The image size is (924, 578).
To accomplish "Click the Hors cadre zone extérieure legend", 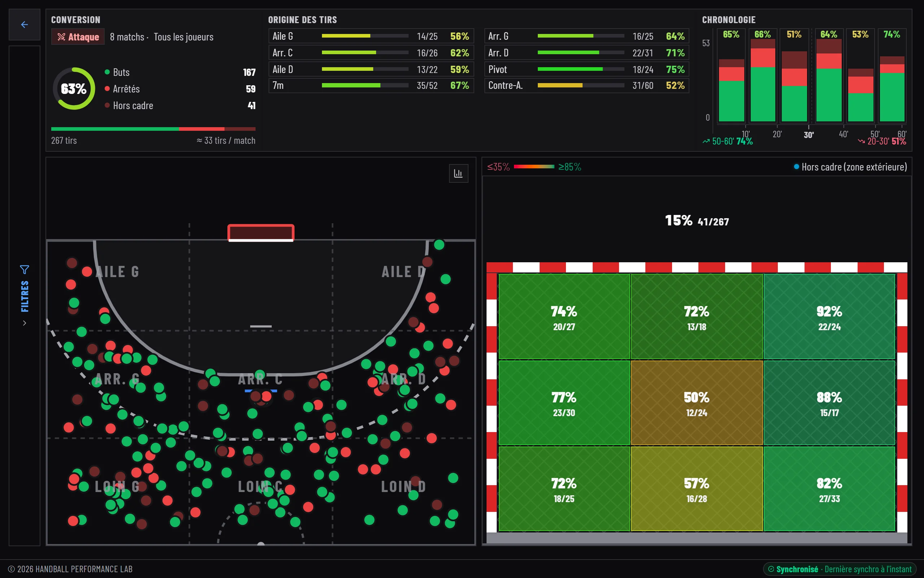I will point(850,167).
